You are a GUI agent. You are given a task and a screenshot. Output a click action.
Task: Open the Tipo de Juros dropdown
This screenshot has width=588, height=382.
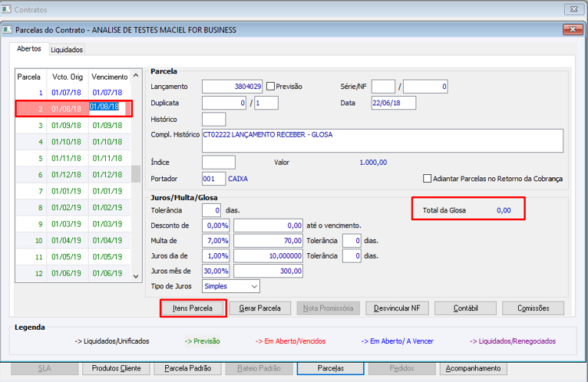click(254, 286)
